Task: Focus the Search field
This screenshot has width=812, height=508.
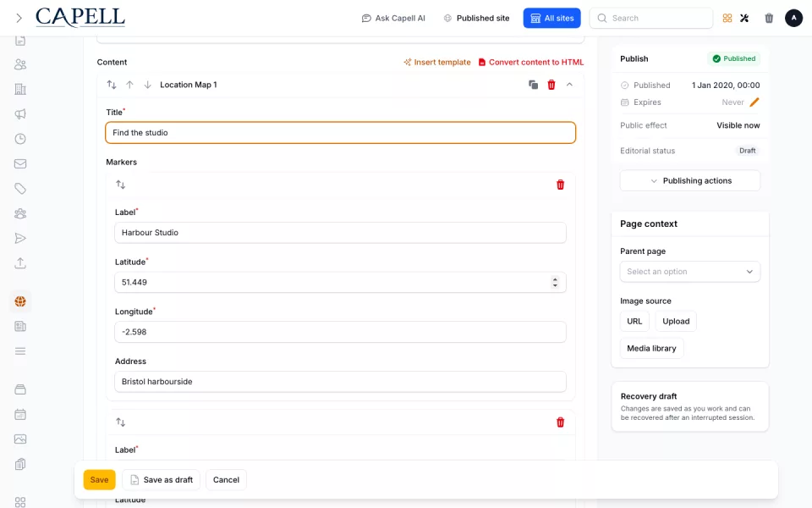Action: click(x=651, y=18)
